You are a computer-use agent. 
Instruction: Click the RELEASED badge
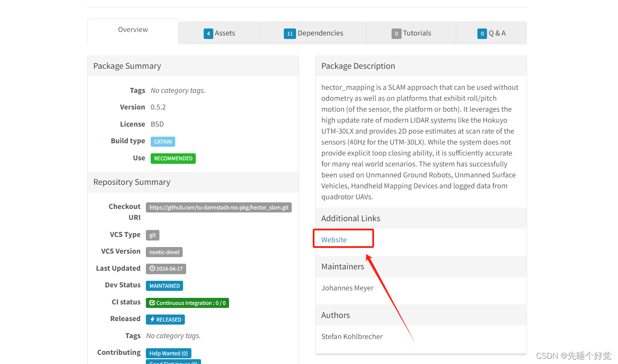[165, 319]
